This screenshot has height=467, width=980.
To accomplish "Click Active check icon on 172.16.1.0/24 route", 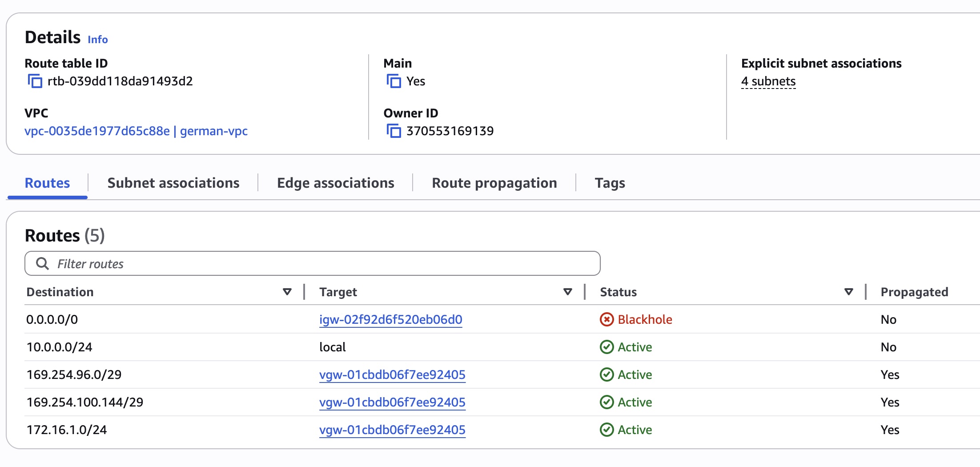I will [607, 430].
